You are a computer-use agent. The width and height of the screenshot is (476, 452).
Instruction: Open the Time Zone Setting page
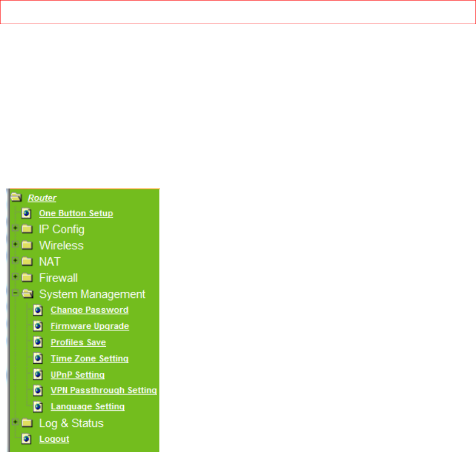tap(89, 359)
